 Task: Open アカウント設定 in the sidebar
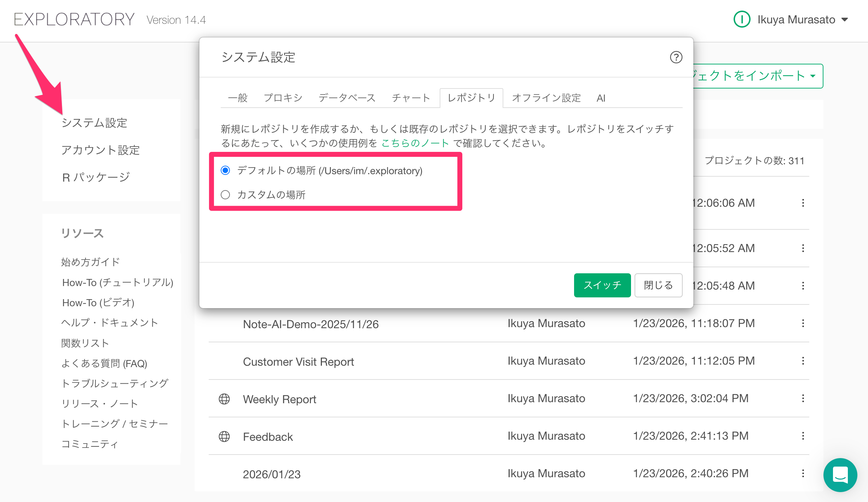tap(100, 150)
